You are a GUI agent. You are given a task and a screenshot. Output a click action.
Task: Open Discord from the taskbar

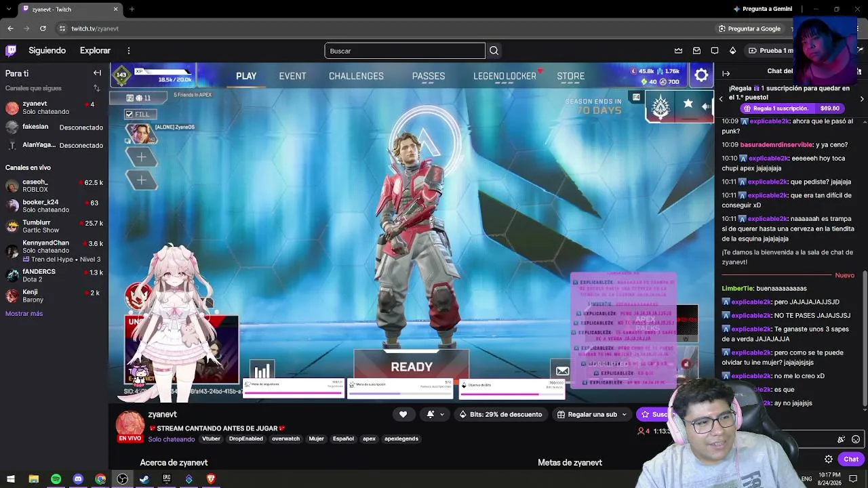click(78, 479)
